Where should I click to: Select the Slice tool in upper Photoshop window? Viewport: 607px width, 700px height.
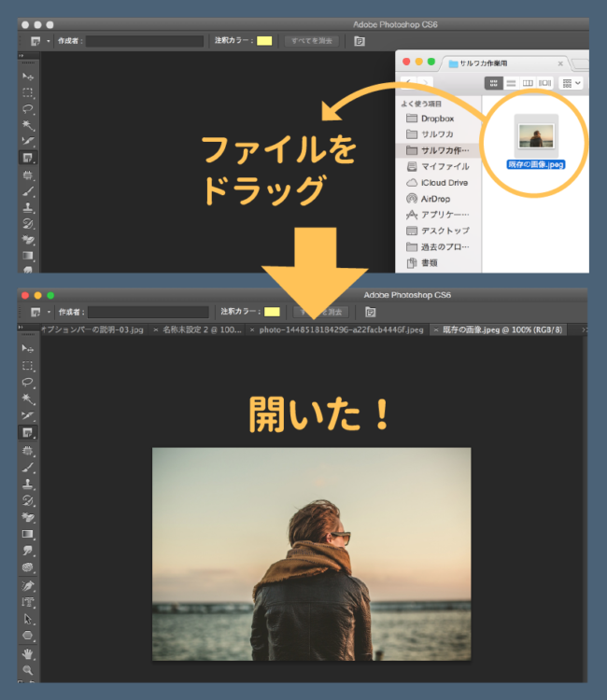point(28,141)
